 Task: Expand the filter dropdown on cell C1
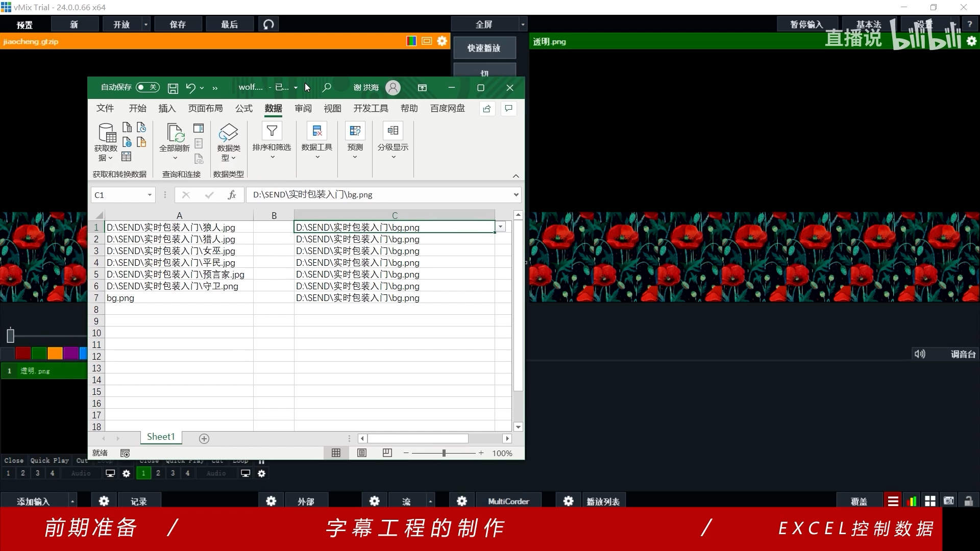[501, 227]
